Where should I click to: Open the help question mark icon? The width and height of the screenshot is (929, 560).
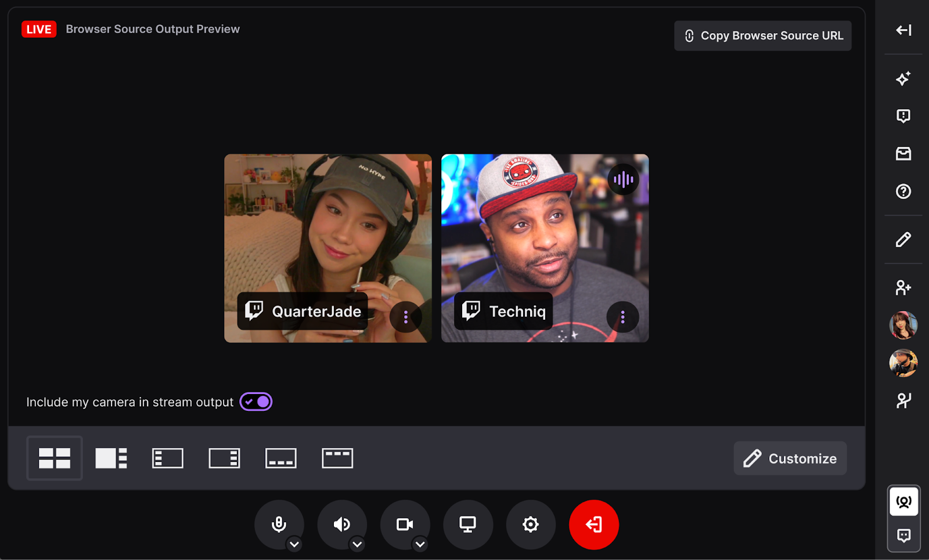903,192
